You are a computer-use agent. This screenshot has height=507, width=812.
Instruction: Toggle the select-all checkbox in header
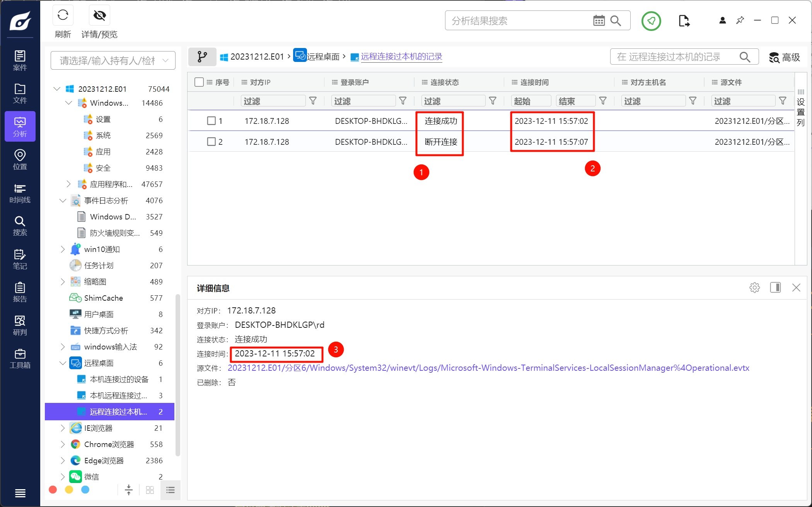tap(199, 82)
